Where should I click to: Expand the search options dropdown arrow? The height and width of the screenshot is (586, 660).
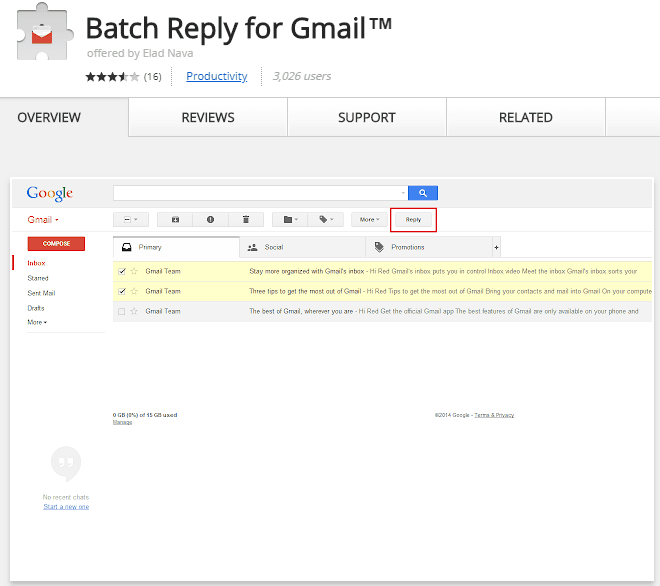coord(403,193)
